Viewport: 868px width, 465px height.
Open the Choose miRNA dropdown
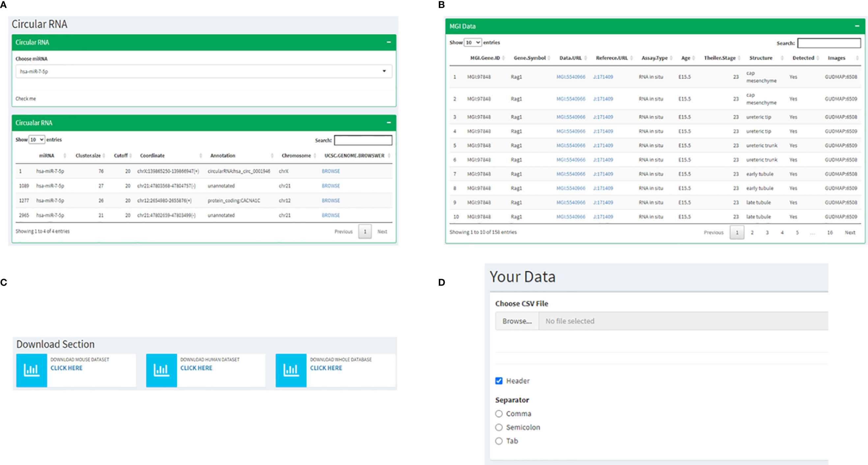pos(204,71)
